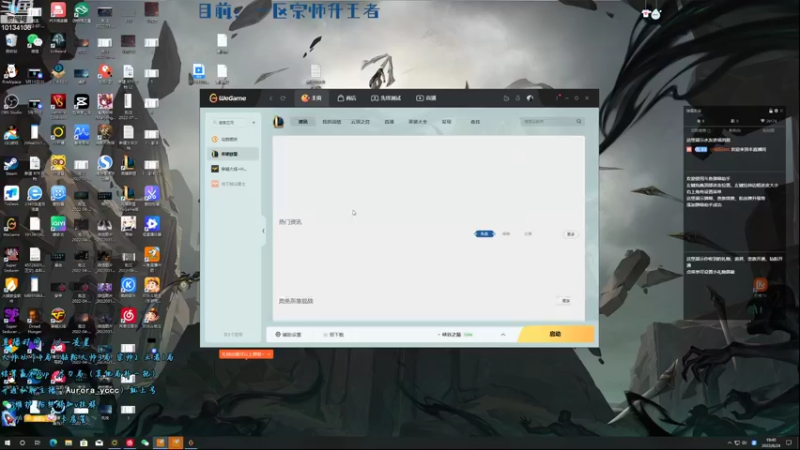Click the taskbar clock
800x450 pixels.
click(771, 442)
